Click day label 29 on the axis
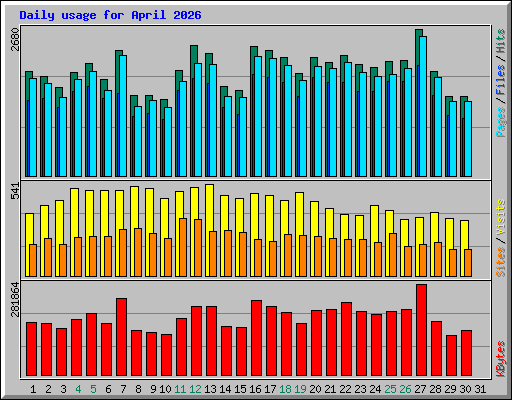512x400 pixels. click(450, 389)
